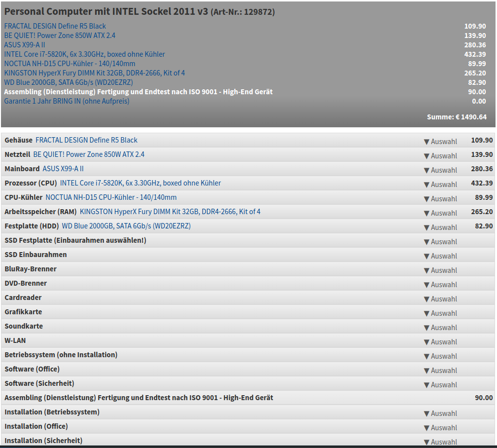497x448 pixels.
Task: Click the Grafikkarte category label
Action: (x=23, y=312)
